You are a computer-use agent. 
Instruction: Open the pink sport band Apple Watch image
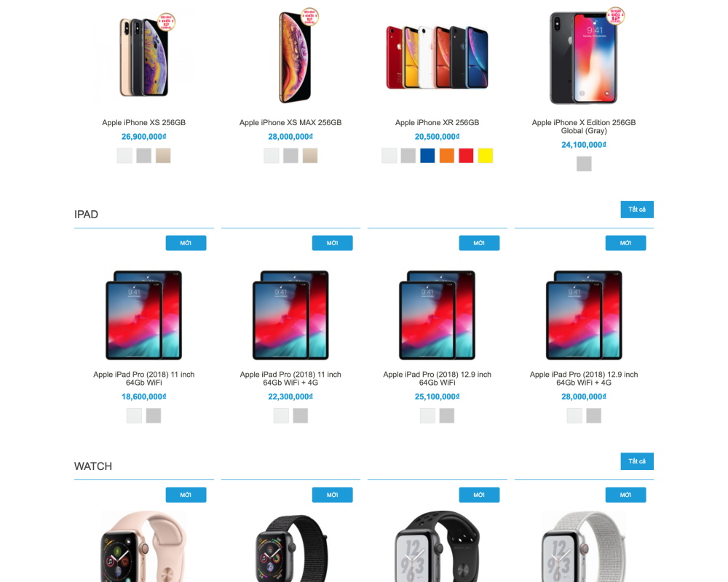(x=144, y=546)
